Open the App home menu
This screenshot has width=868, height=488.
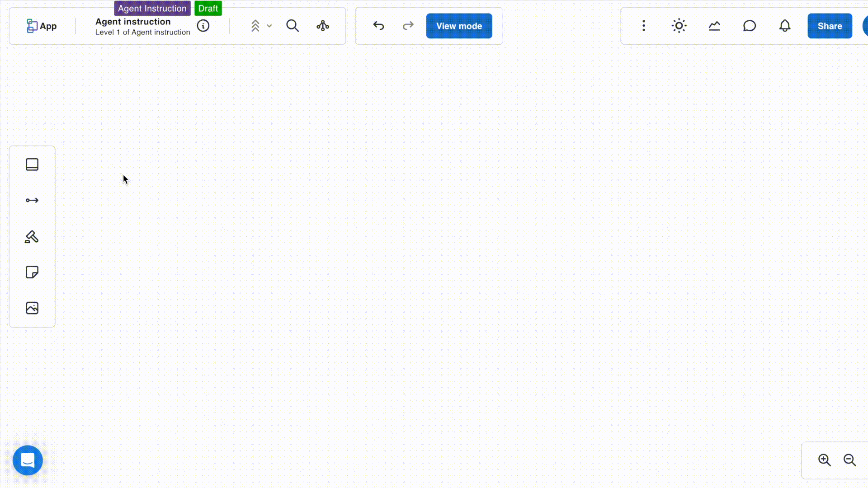coord(42,26)
